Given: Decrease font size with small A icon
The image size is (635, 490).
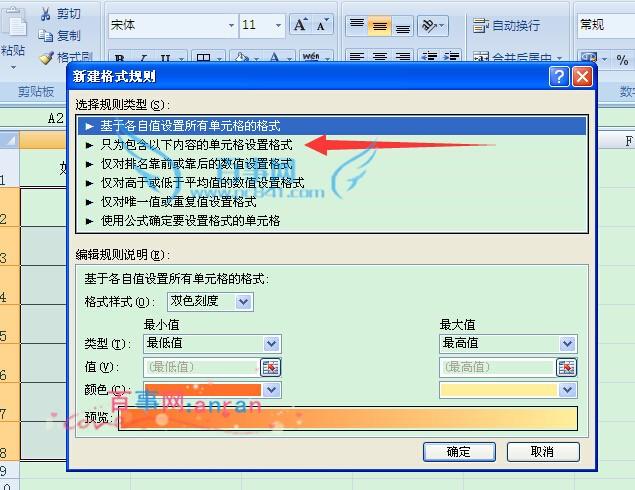Looking at the screenshot, I should pos(322,25).
